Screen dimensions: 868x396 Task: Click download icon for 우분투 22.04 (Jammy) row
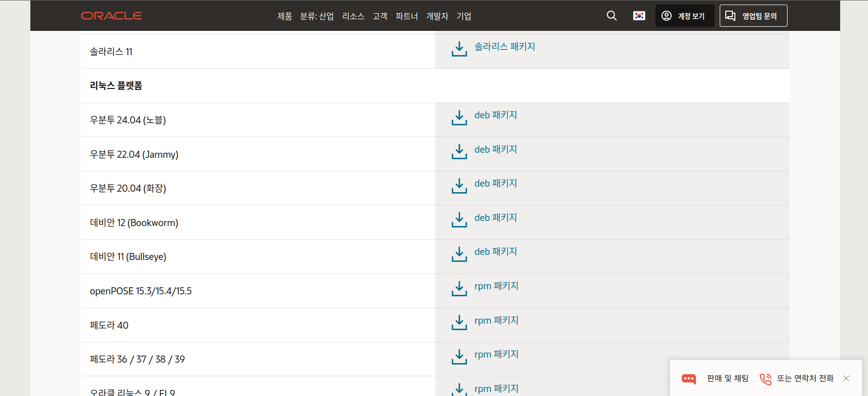pos(459,152)
